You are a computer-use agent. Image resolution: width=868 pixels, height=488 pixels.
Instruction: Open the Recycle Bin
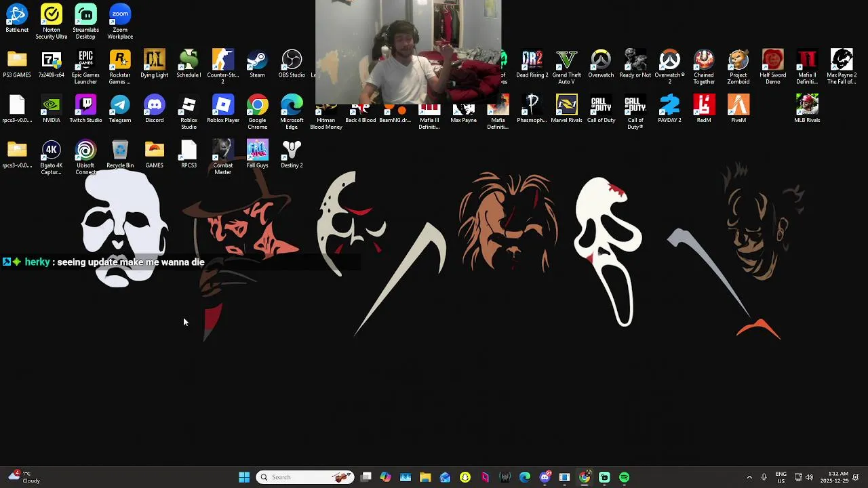click(x=120, y=155)
